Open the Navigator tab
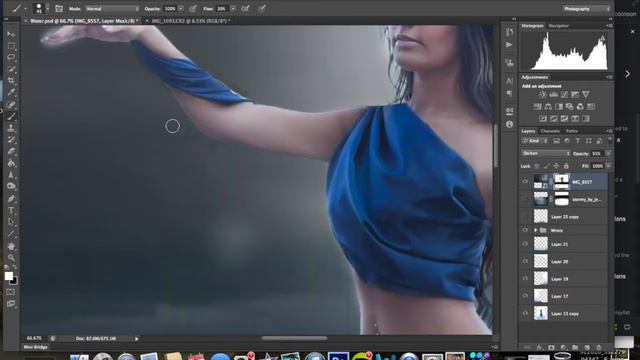This screenshot has width=640, height=360. [x=558, y=26]
